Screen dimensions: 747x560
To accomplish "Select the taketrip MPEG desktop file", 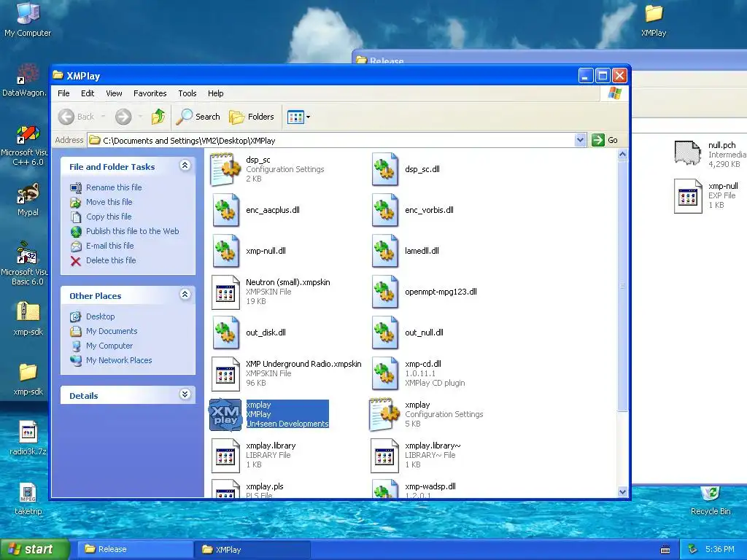I will click(x=28, y=499).
